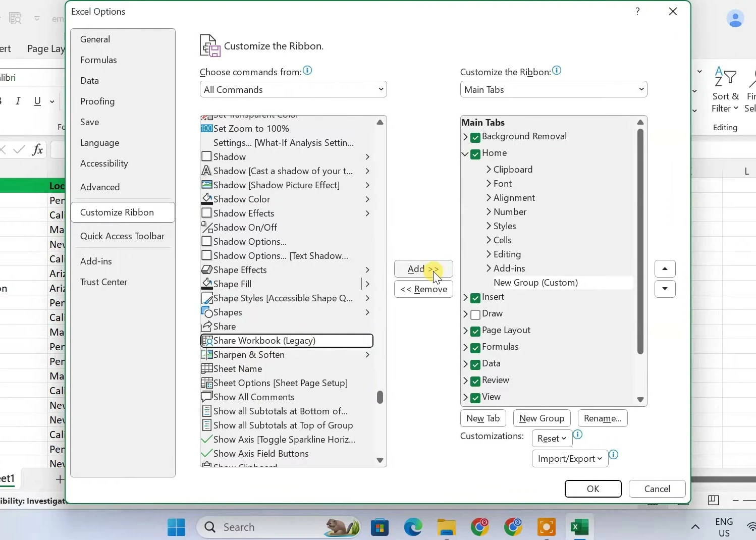Select New Group (Custom) in the ribbon tree
The image size is (756, 540).
(535, 283)
